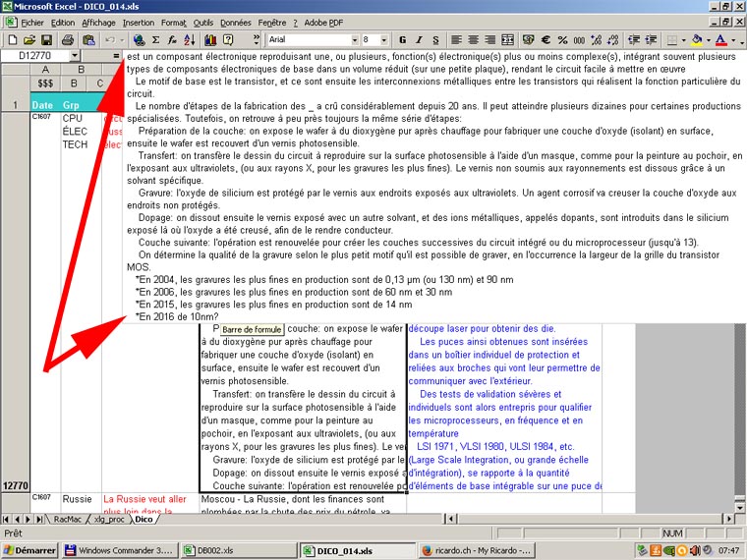Click the Sort Ascending A-Z icon
This screenshot has width=747, height=560.
(x=191, y=40)
